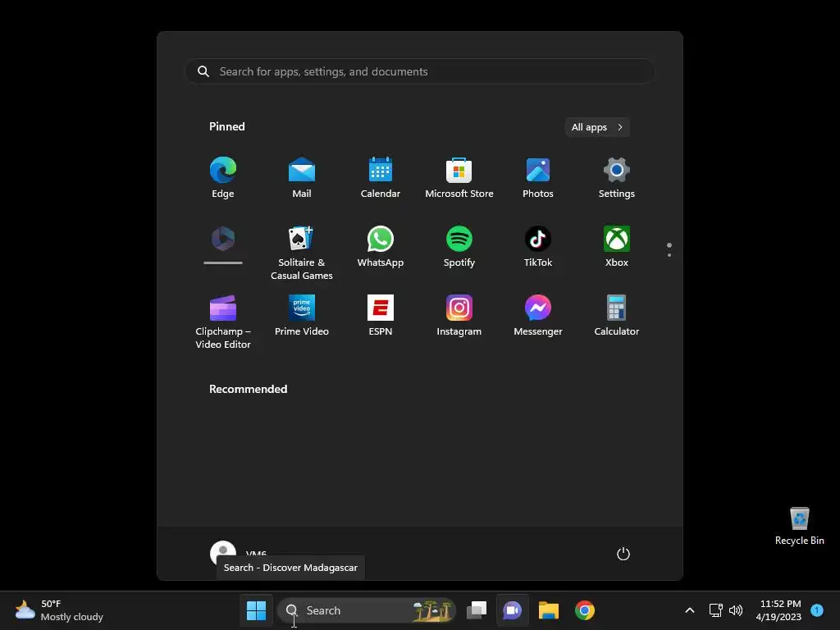Launch Messenger
Image resolution: width=840 pixels, height=630 pixels.
(x=538, y=316)
